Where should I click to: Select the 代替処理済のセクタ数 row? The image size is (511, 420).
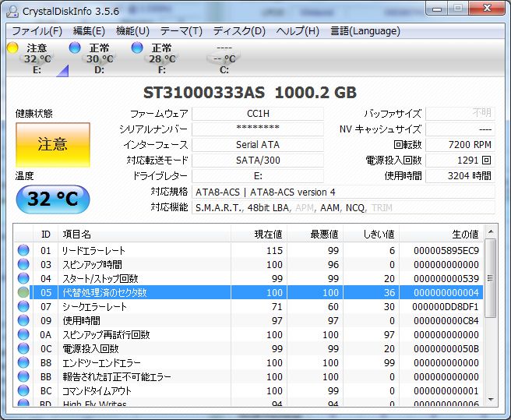tap(248, 292)
